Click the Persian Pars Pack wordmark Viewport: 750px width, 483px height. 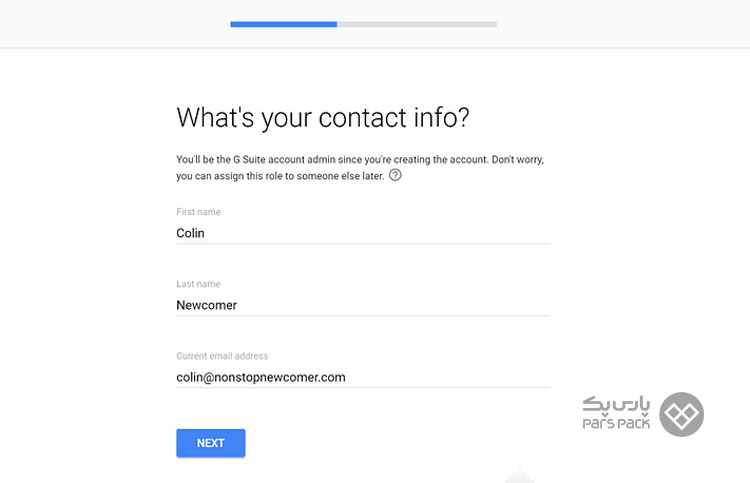point(616,404)
